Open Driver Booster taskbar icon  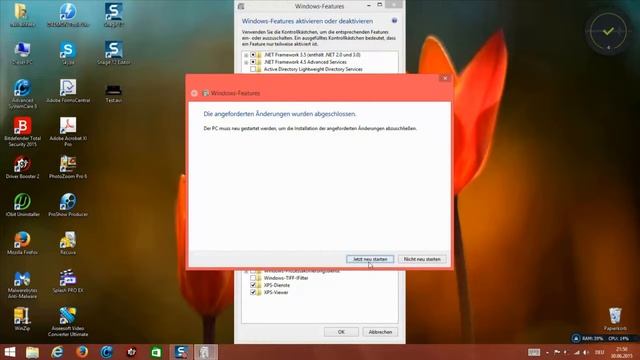(131, 352)
